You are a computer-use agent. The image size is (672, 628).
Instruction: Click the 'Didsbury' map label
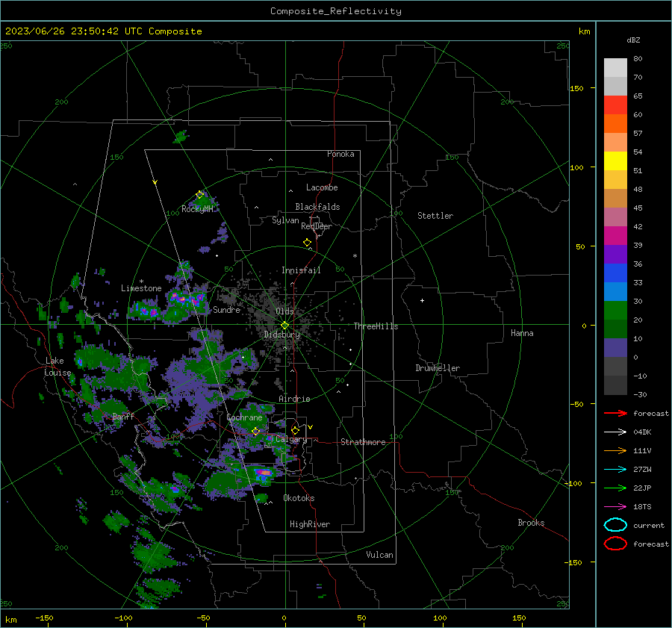282,335
